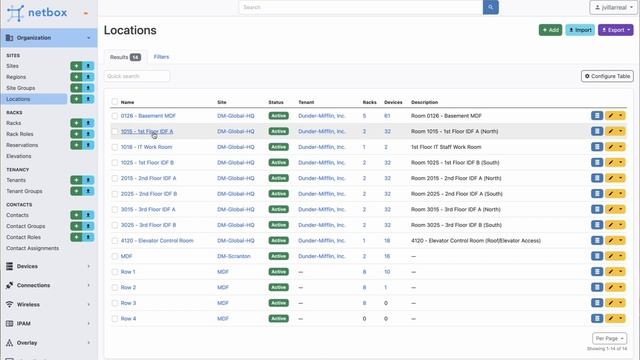Edit 4120 - Elevator Control Room with pencil icon
The image size is (640, 360).
611,241
